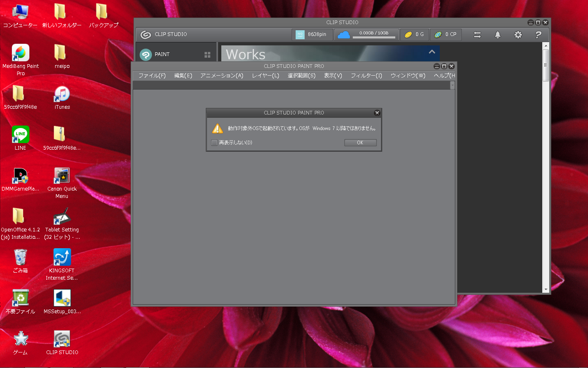Select the ゲーム star icon
The width and height of the screenshot is (588, 368).
click(20, 343)
